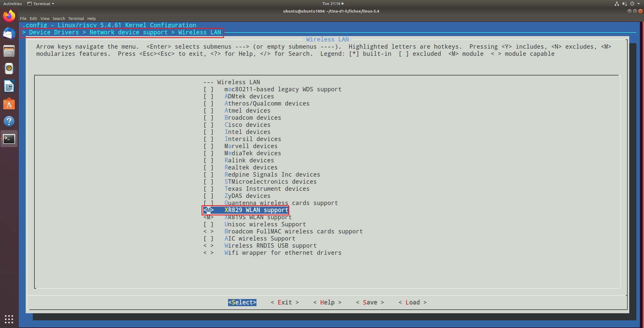
Task: Toggle mac80211-based legacy WDS support checkbox
Action: [x=208, y=89]
